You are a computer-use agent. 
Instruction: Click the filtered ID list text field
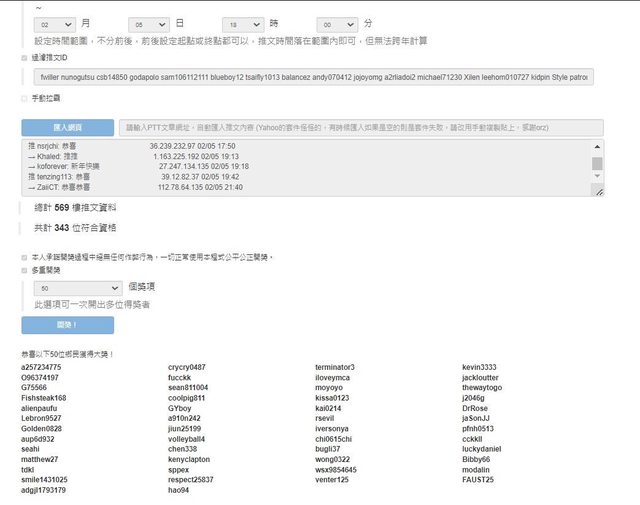point(313,77)
